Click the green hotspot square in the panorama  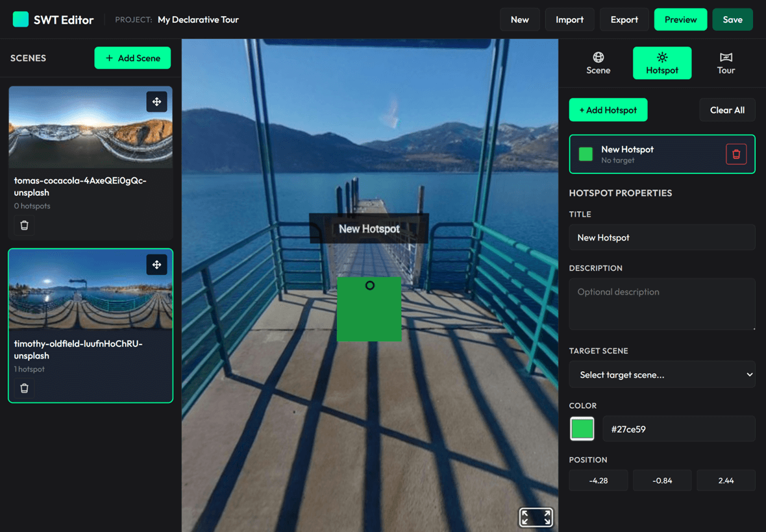click(369, 309)
